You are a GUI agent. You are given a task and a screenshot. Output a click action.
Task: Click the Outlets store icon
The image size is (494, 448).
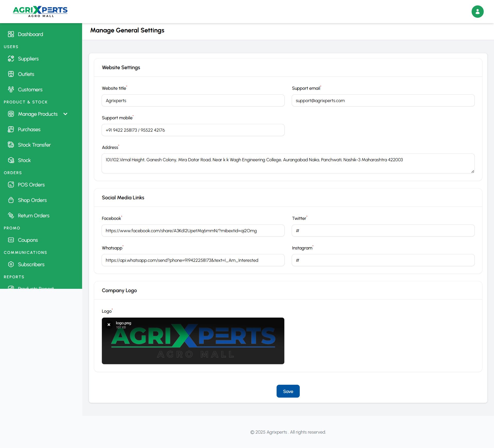click(x=11, y=74)
